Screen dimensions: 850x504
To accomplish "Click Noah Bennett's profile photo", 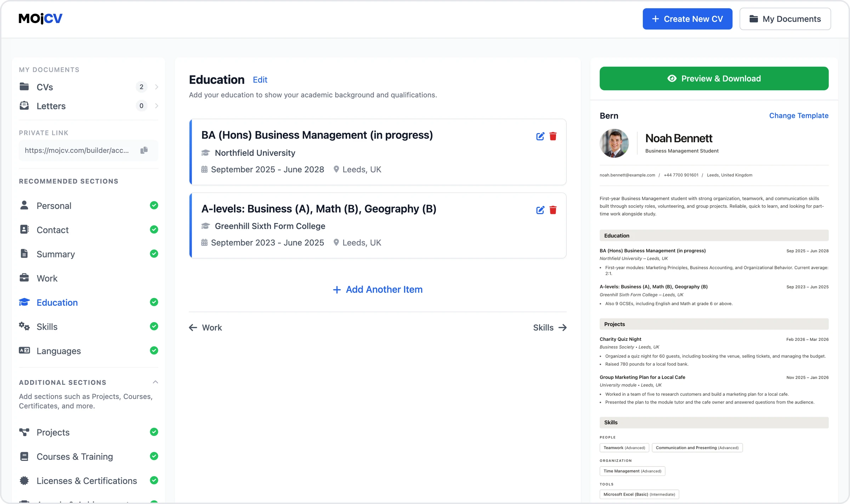I will tap(614, 143).
